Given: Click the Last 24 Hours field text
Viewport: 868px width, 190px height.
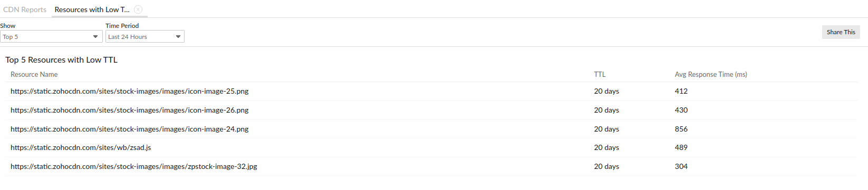Looking at the screenshot, I should [x=128, y=37].
